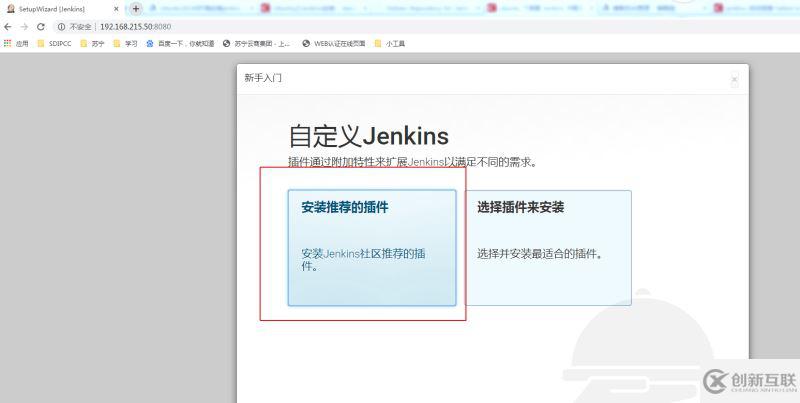This screenshot has width=800, height=403.
Task: Close the 新手入门 dialog with the X
Action: (734, 80)
